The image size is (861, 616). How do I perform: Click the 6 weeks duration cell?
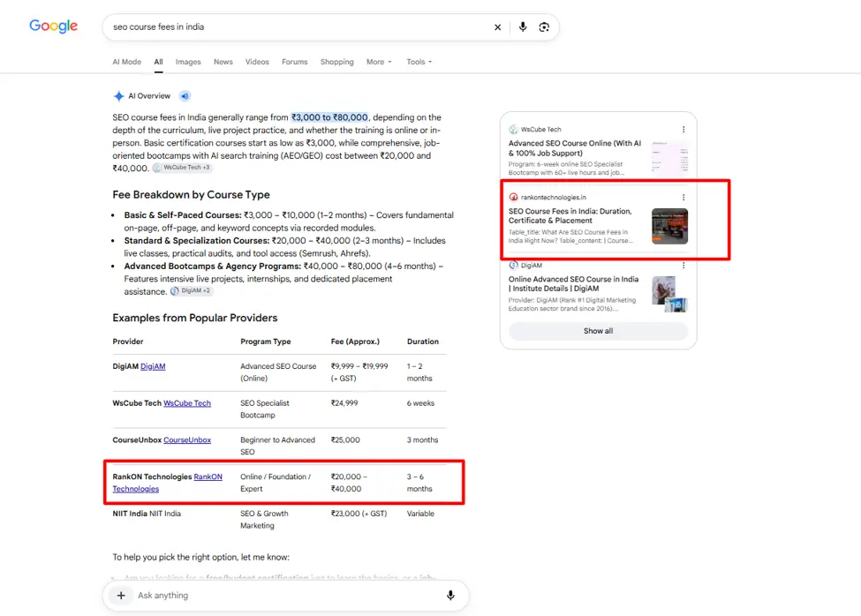(420, 403)
